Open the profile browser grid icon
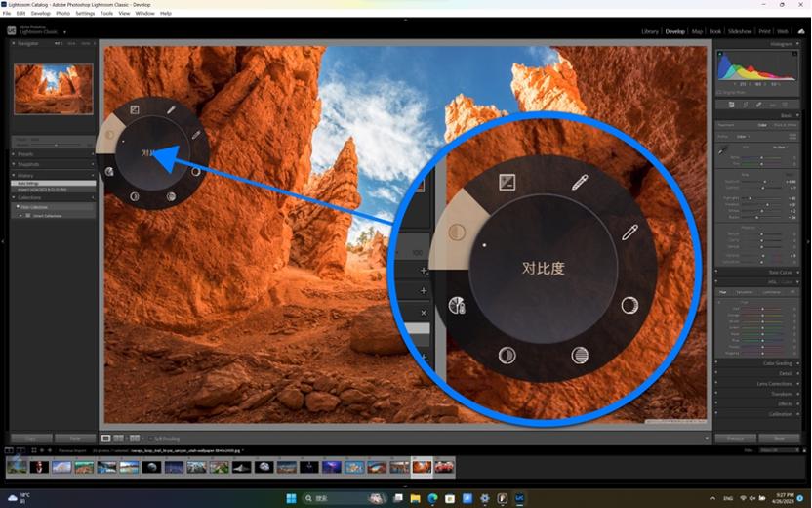Screen dimensions: 812x508 [x=792, y=137]
